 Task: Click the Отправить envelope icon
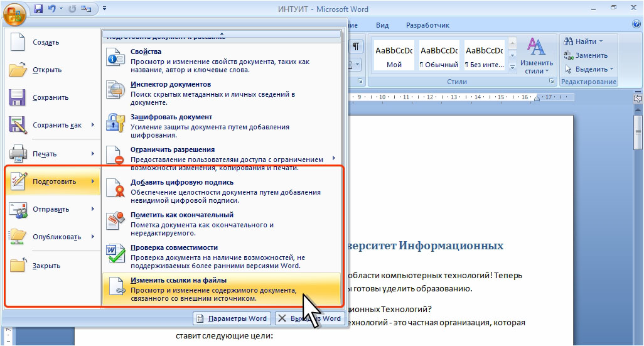click(x=18, y=210)
